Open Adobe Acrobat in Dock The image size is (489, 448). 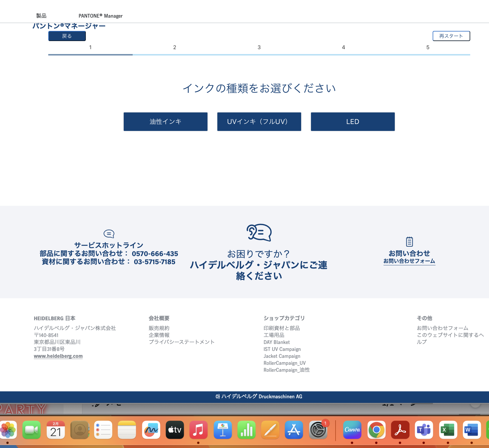400,430
